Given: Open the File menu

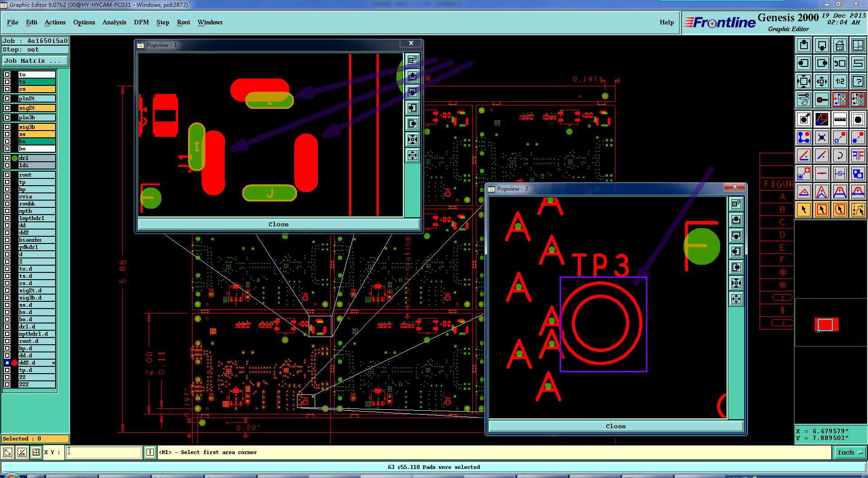Looking at the screenshot, I should tap(13, 22).
